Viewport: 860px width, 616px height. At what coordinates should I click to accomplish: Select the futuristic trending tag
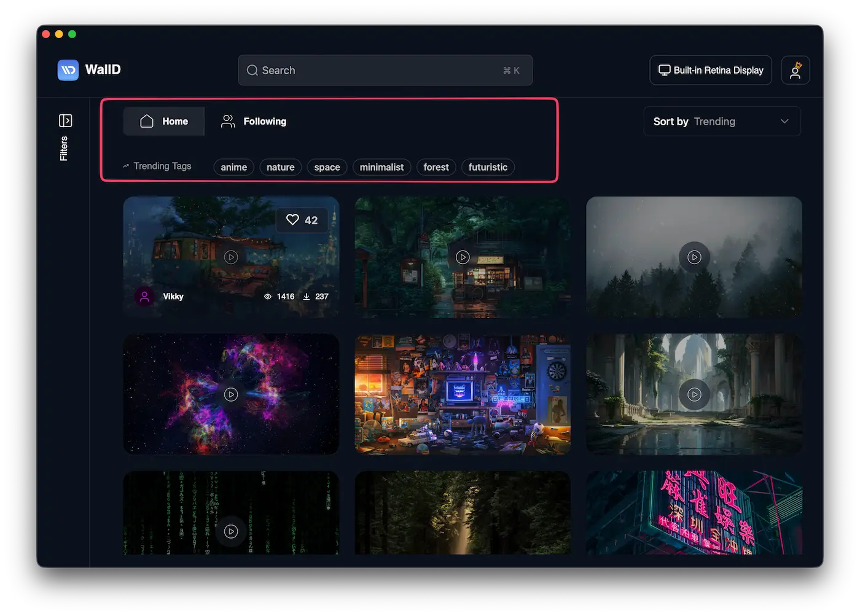[x=488, y=167]
